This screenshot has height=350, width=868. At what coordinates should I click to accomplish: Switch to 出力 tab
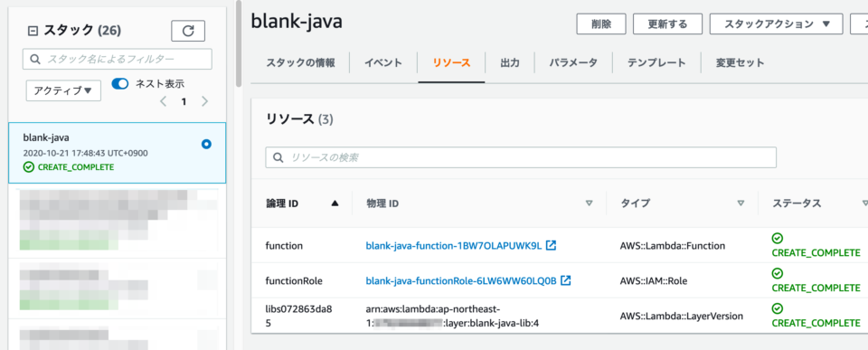(509, 62)
